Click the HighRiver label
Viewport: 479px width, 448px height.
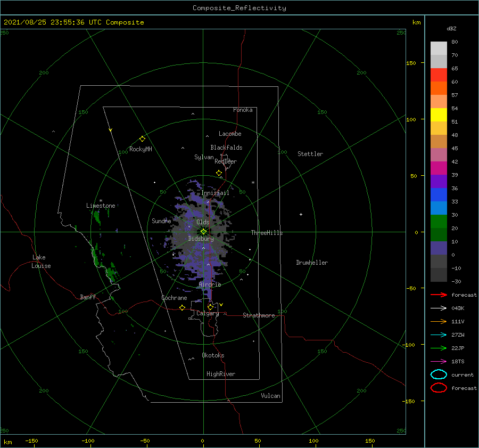(221, 374)
